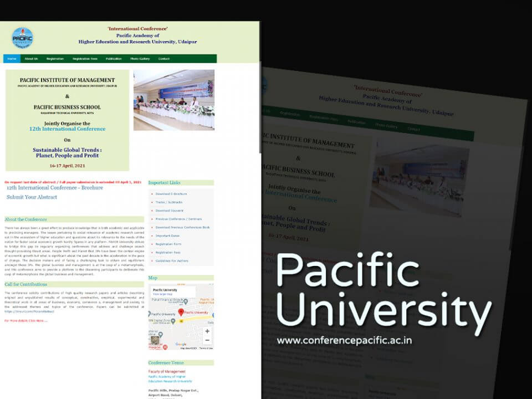Click the red For More details link

tap(26, 321)
